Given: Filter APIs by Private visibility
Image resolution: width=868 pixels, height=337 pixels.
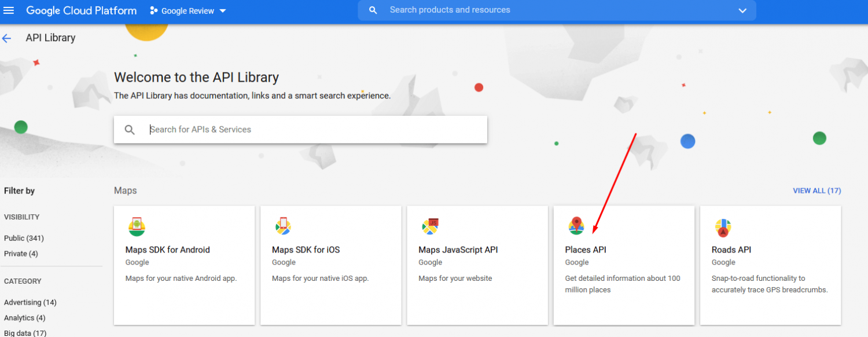Looking at the screenshot, I should click(21, 254).
